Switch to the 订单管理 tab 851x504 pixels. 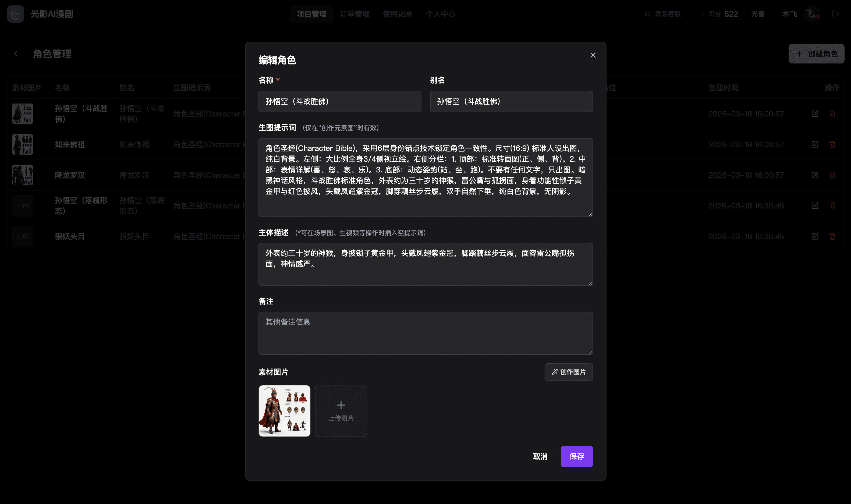pos(354,14)
